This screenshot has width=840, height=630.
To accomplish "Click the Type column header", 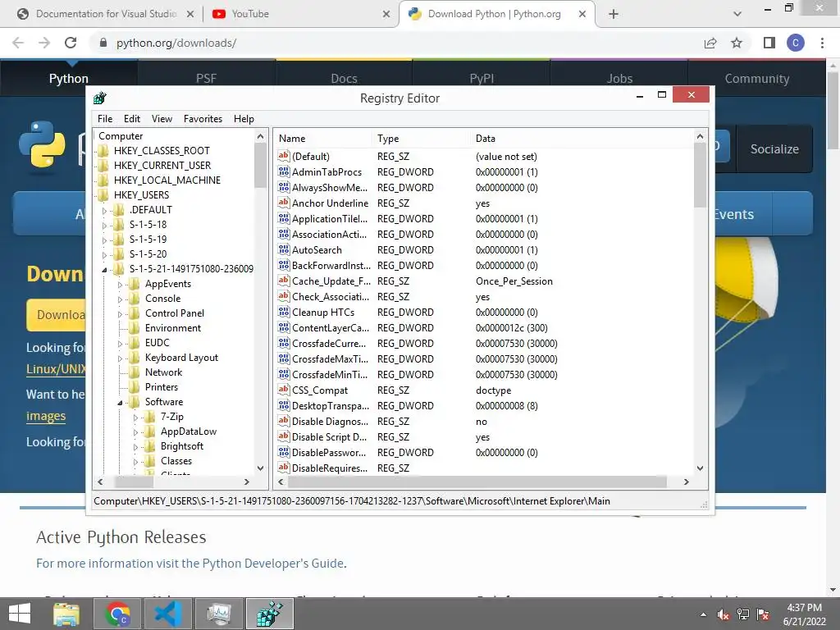I will (421, 138).
